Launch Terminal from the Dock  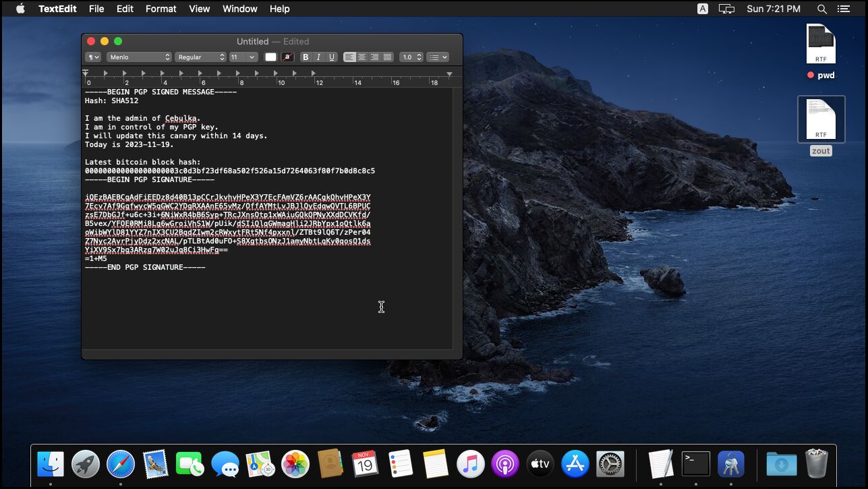click(695, 464)
